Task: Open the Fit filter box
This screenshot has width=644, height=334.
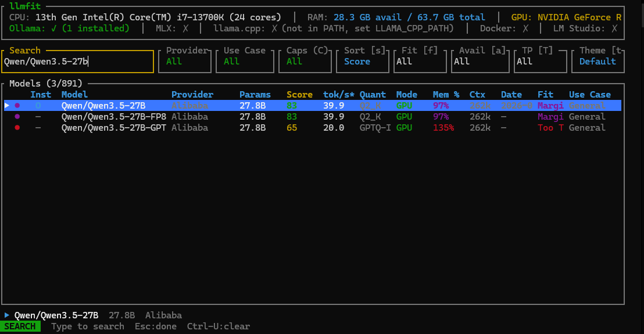Action: click(x=420, y=62)
